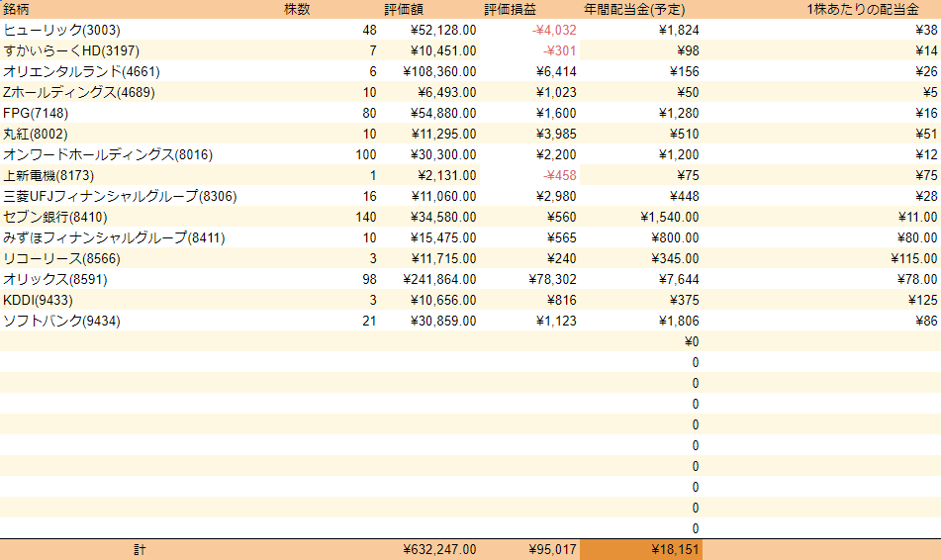Click the リコーリース(8566) cell
This screenshot has width=941, height=560.
(61, 258)
